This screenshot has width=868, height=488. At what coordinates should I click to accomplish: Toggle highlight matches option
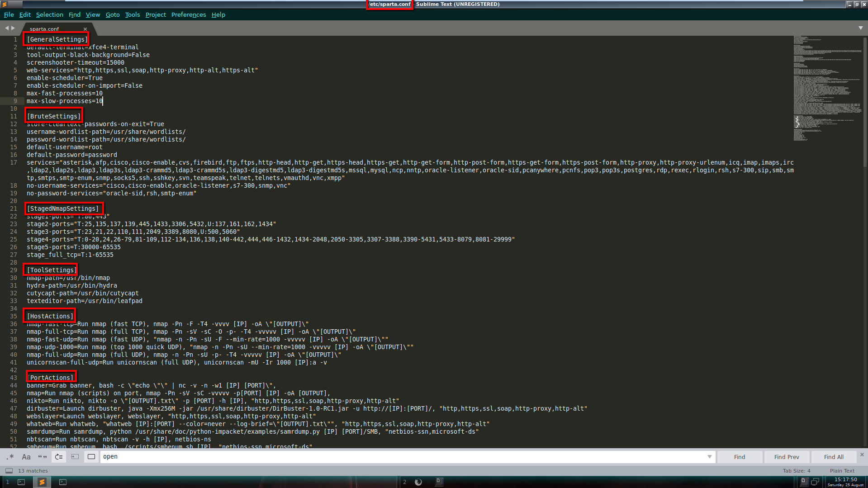click(91, 457)
